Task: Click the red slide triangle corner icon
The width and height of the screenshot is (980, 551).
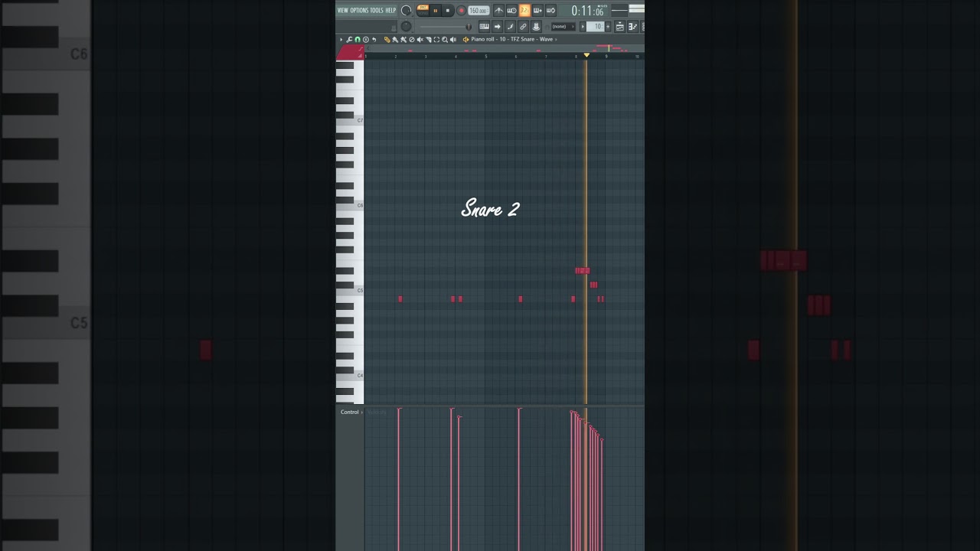Action: pos(360,55)
